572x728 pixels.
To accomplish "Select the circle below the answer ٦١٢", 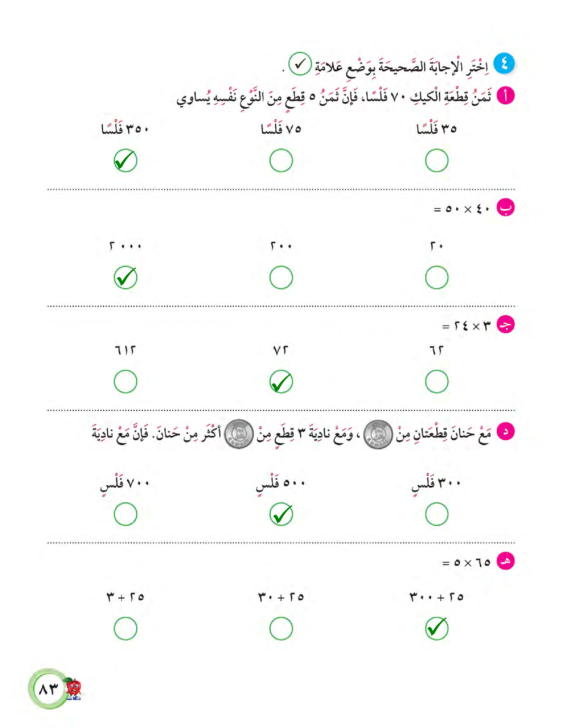I will (x=125, y=381).
